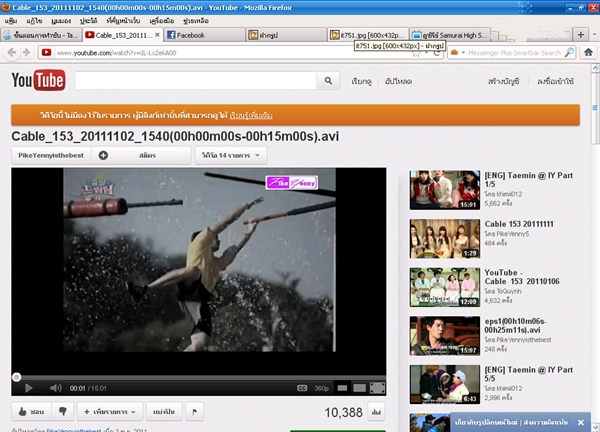Viewport: 600px width, 432px height.
Task: Flag the video as inappropriate
Action: click(x=194, y=412)
